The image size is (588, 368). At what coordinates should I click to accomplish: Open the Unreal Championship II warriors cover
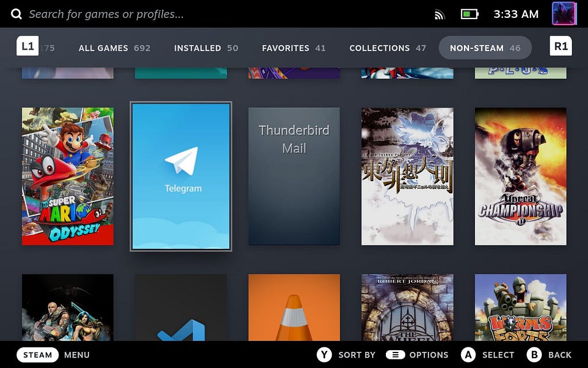coord(68,308)
